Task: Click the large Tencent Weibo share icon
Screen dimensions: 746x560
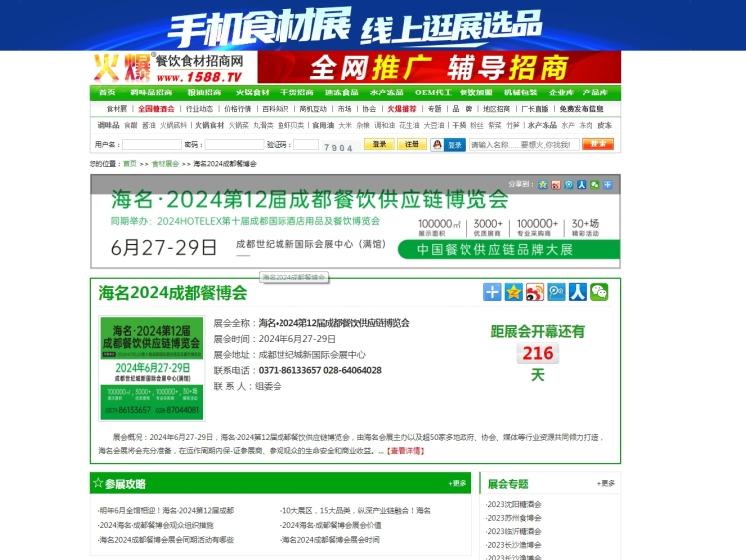Action: click(556, 292)
